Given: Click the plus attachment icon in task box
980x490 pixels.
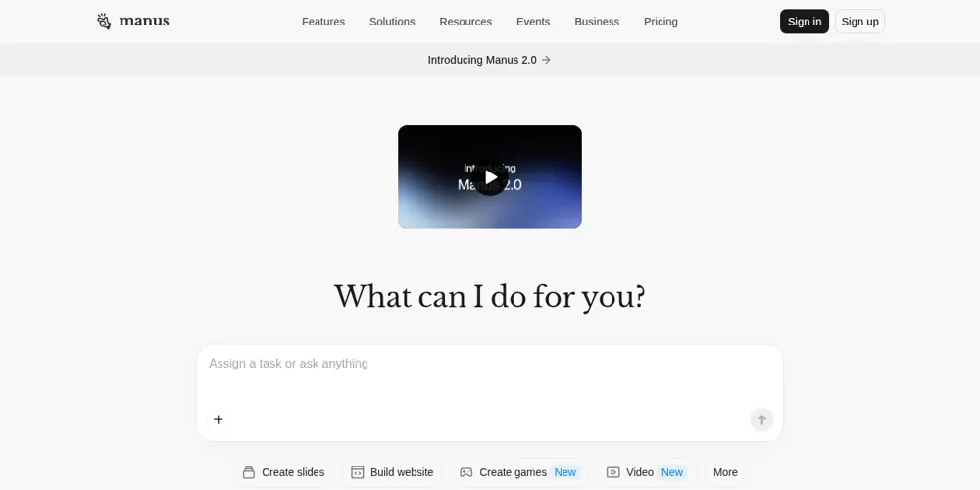Looking at the screenshot, I should click(x=219, y=419).
